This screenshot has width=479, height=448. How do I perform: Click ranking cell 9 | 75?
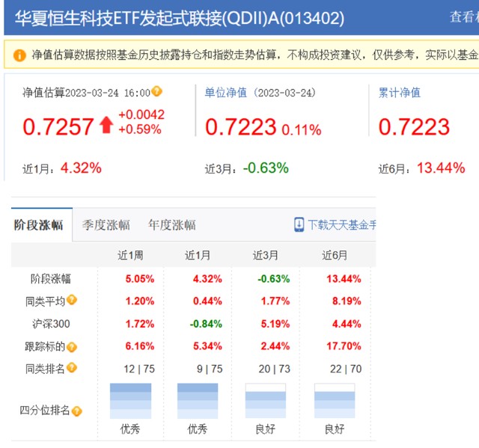210,369
